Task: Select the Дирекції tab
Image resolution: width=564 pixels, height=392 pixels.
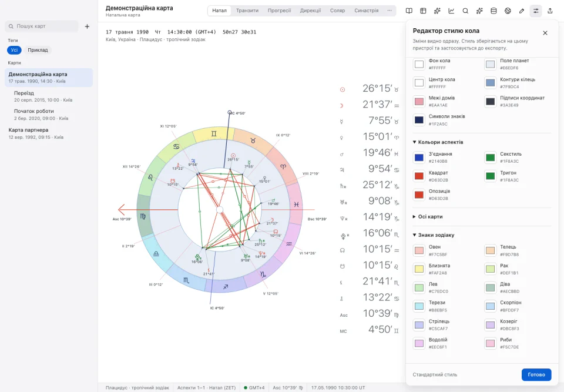Action: coord(310,11)
